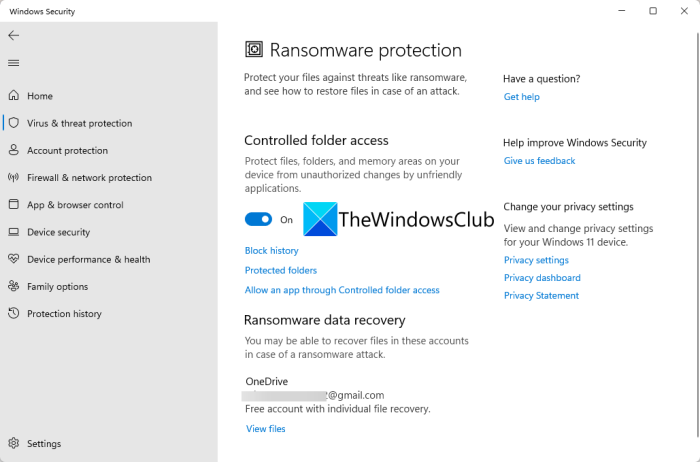Click the Give us feedback link
The height and width of the screenshot is (462, 700).
tap(539, 161)
